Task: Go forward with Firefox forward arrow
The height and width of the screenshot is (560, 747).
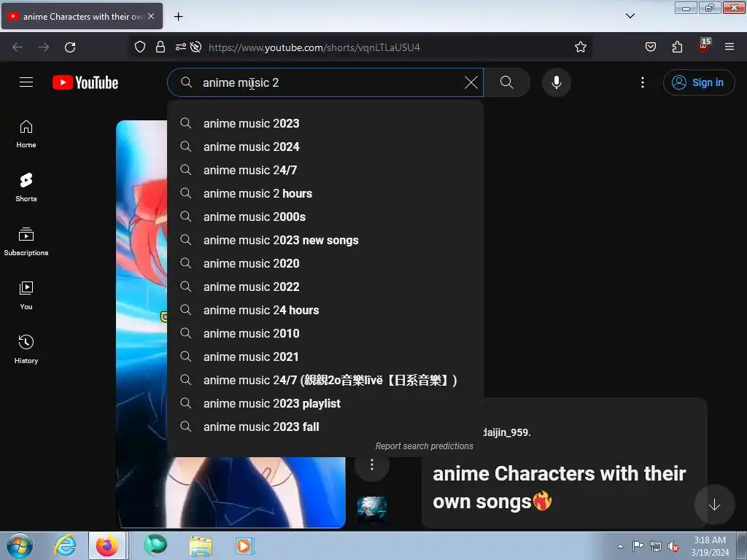Action: click(44, 47)
